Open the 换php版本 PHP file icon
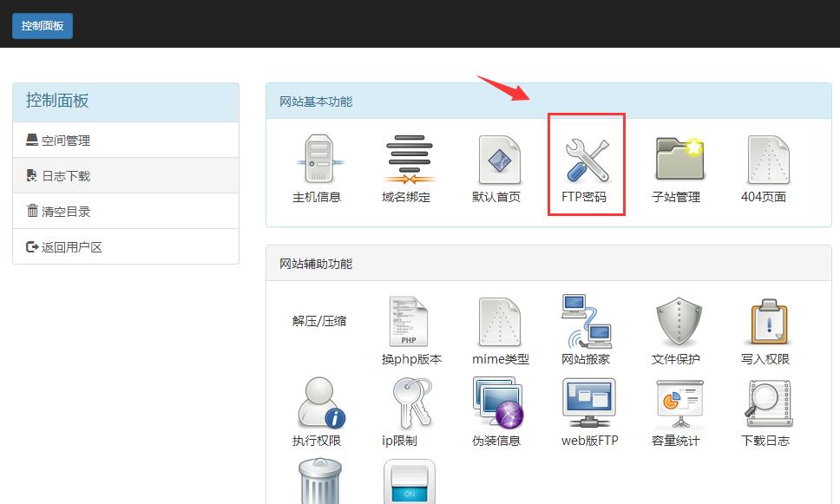The width and height of the screenshot is (840, 504). tap(408, 321)
